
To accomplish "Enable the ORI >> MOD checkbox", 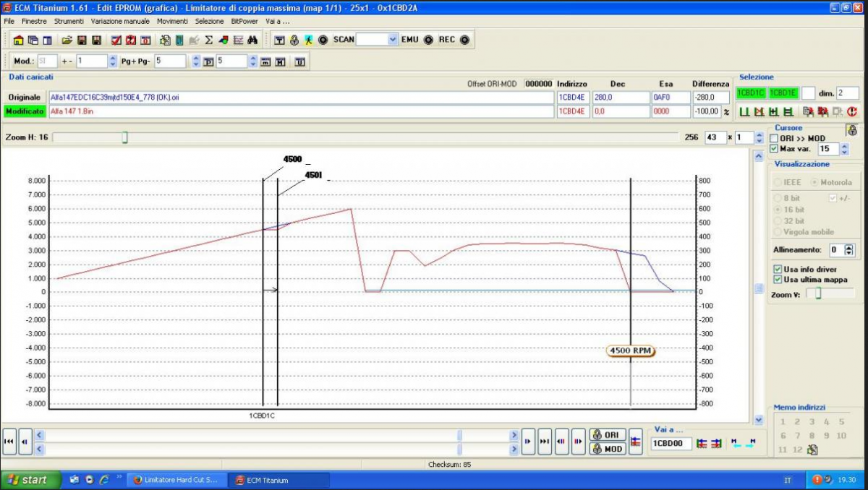I will click(x=775, y=138).
